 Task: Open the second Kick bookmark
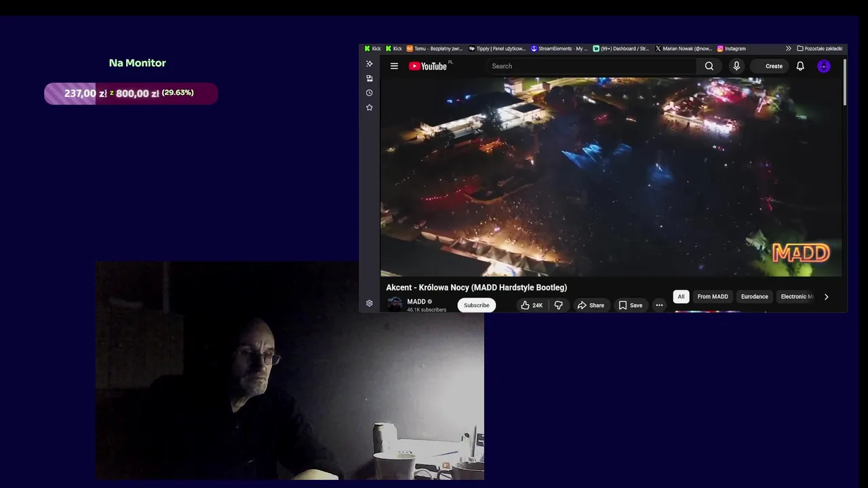click(394, 49)
